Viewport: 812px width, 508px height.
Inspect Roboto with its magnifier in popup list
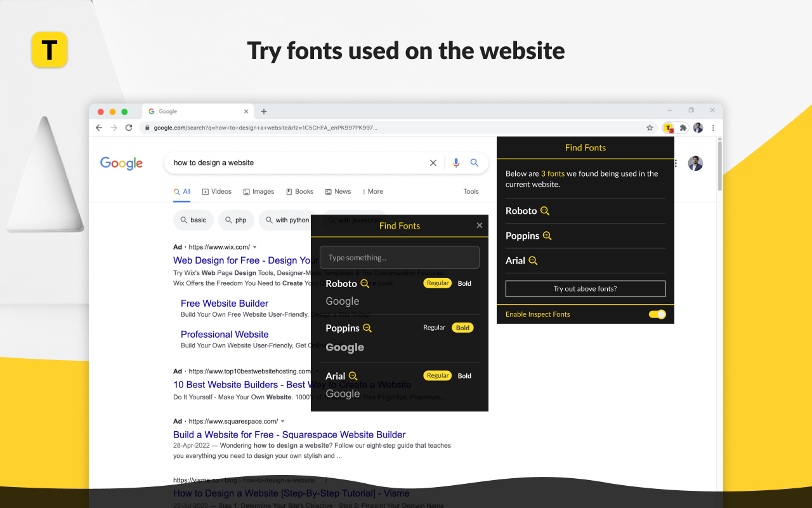click(545, 211)
